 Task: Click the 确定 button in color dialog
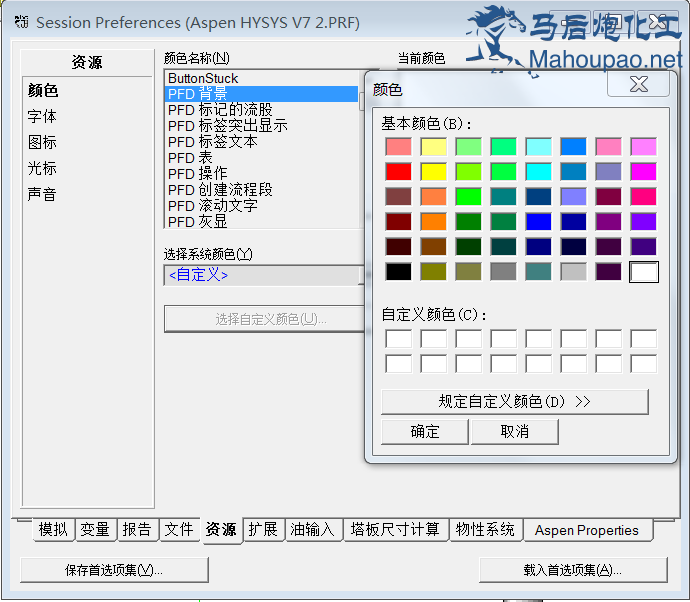[x=425, y=431]
